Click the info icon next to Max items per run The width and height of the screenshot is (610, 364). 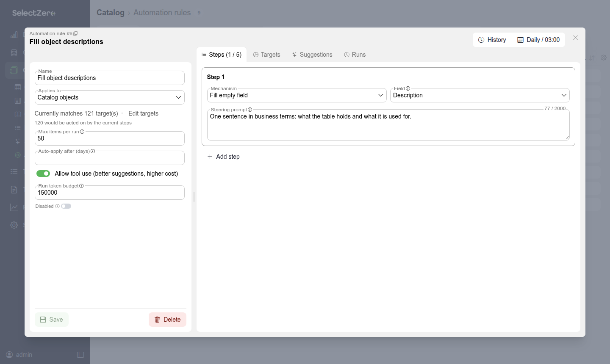(82, 132)
